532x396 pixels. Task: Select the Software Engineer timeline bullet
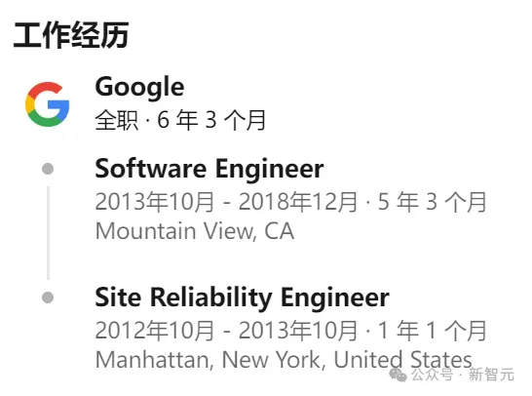[48, 169]
